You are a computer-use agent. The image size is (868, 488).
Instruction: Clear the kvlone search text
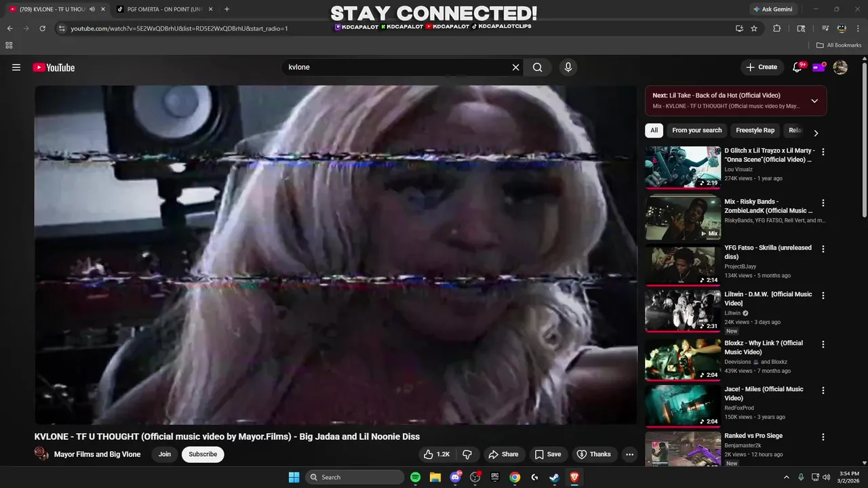515,67
